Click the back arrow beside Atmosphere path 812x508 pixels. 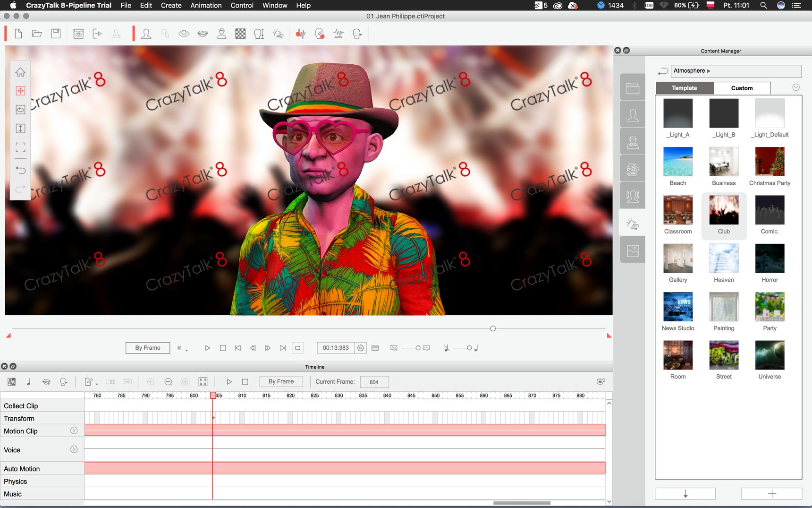pyautogui.click(x=663, y=71)
